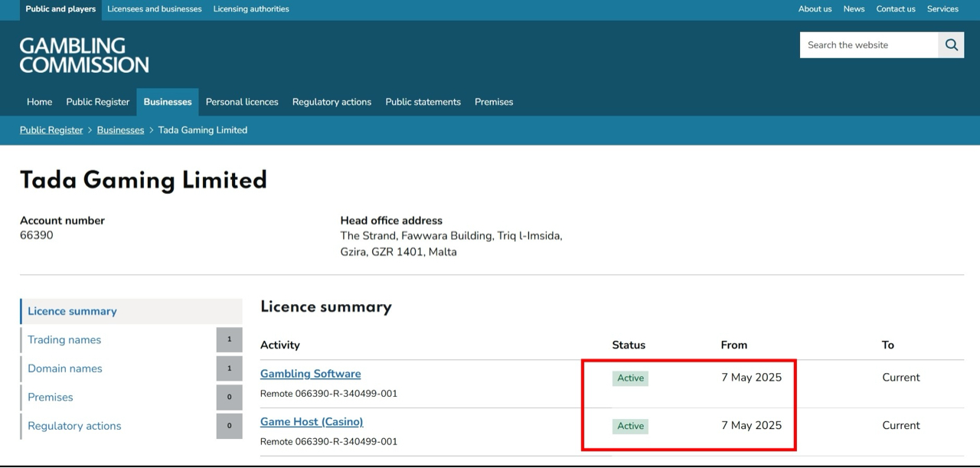This screenshot has width=980, height=468.
Task: Type in the Search the website field
Action: click(868, 45)
